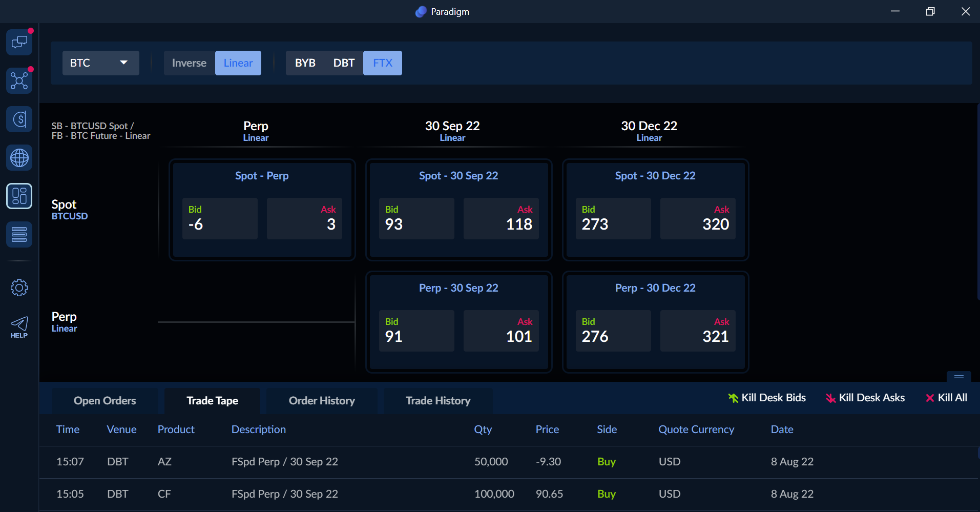Open the Trade History tab
Screen dimensions: 980x512
coord(438,401)
